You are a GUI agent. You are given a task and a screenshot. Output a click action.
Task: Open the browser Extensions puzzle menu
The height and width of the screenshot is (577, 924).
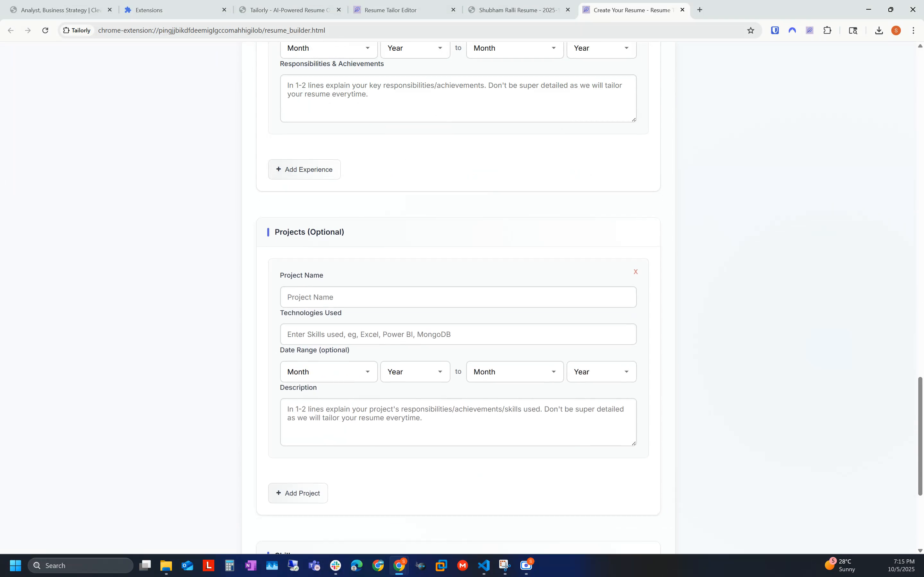(x=827, y=30)
